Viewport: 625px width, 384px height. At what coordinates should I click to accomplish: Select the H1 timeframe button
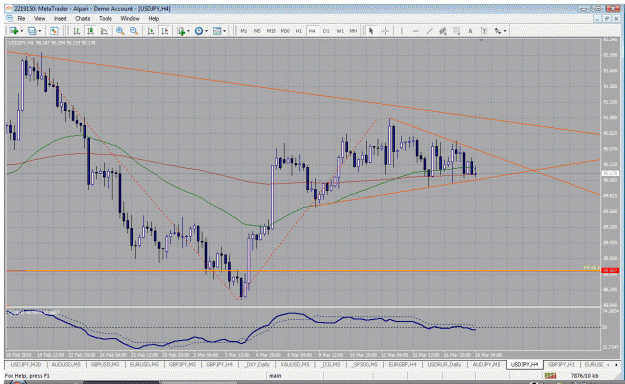(x=299, y=31)
